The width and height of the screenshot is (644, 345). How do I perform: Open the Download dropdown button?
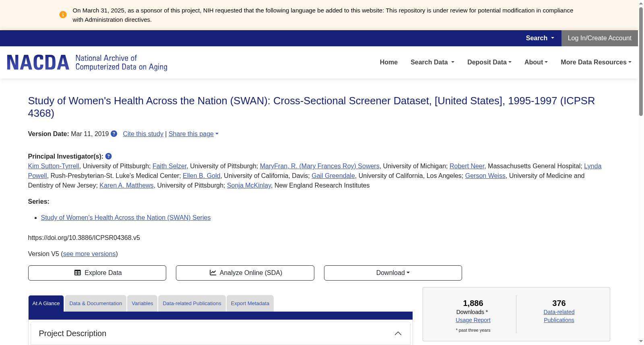pyautogui.click(x=393, y=273)
